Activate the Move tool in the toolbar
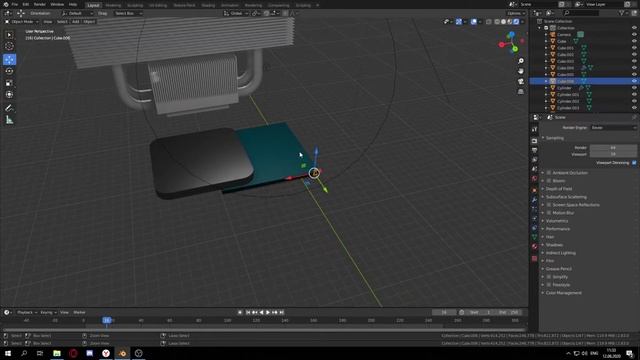Viewport: 640px width, 360px height. pos(9,60)
